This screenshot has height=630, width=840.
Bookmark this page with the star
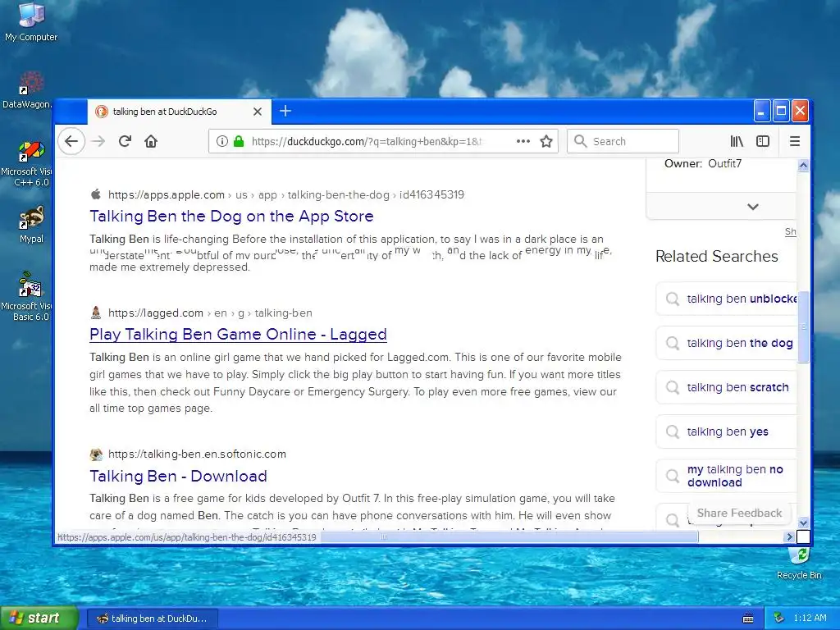(x=546, y=141)
